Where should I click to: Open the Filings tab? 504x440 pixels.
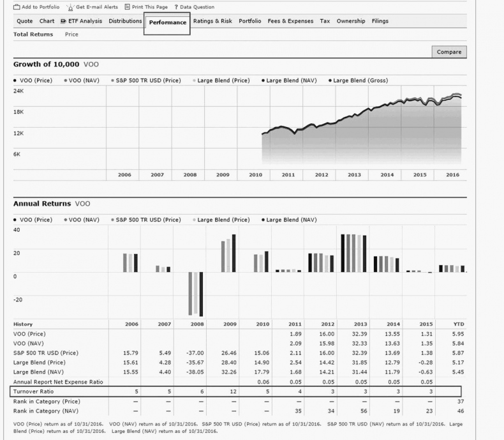click(380, 21)
